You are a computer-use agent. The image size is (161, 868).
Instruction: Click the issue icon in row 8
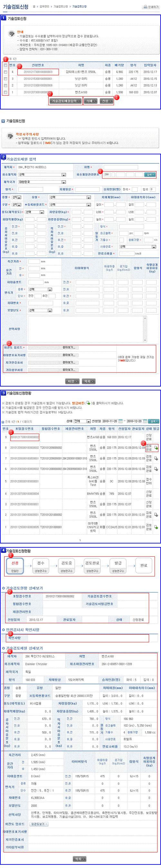point(156,448)
